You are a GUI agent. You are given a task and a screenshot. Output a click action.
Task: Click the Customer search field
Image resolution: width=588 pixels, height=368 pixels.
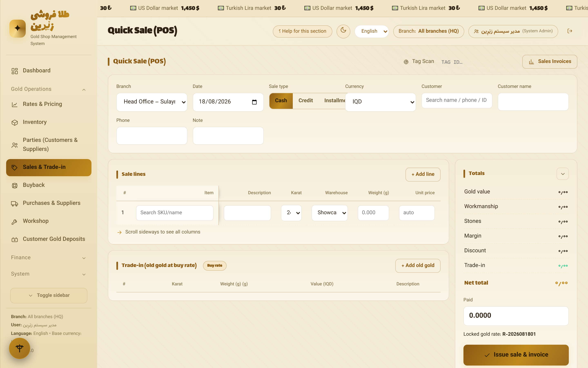(x=457, y=101)
